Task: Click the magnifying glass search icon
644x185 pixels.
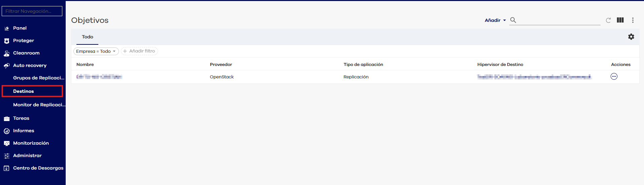Action: 513,20
